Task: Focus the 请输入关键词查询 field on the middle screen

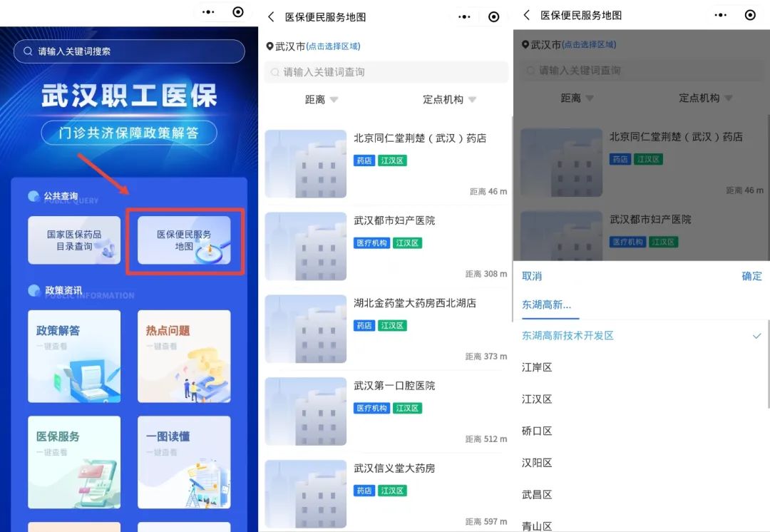Action: (x=386, y=72)
